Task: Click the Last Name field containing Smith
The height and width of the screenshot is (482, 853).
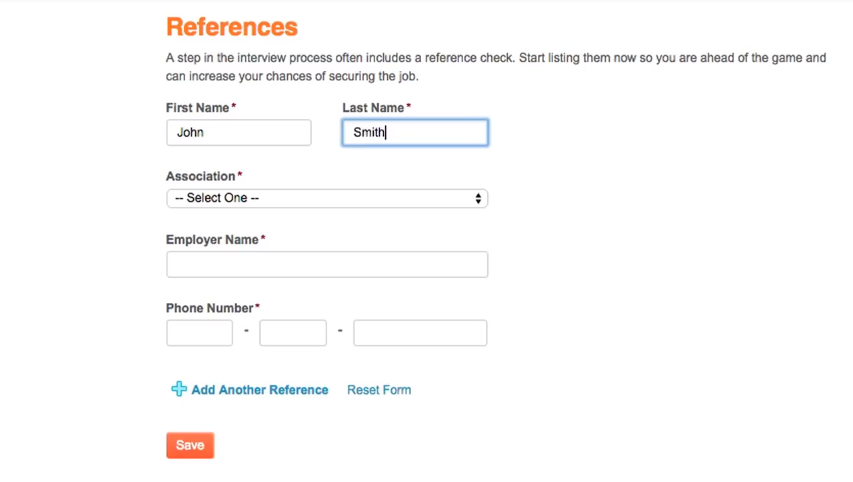Action: [x=415, y=132]
